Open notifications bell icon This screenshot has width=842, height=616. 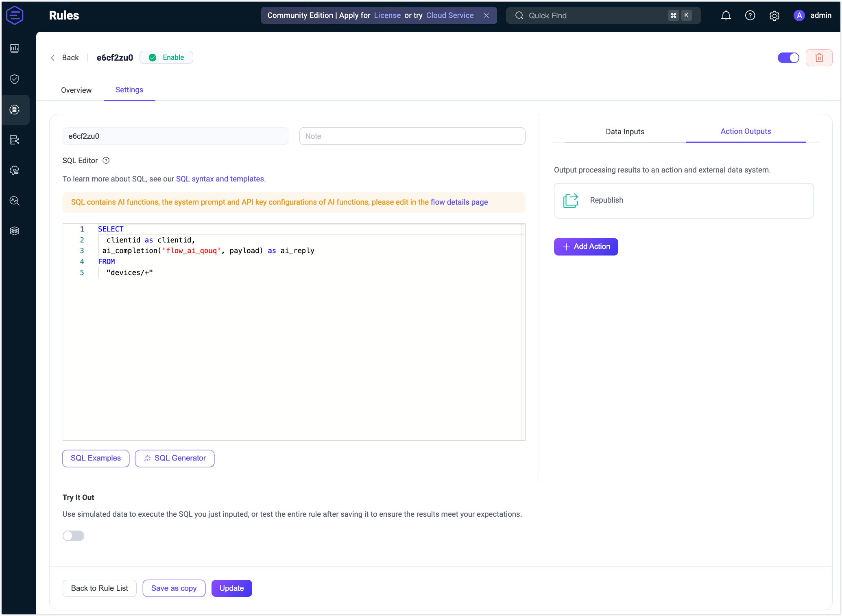point(726,15)
